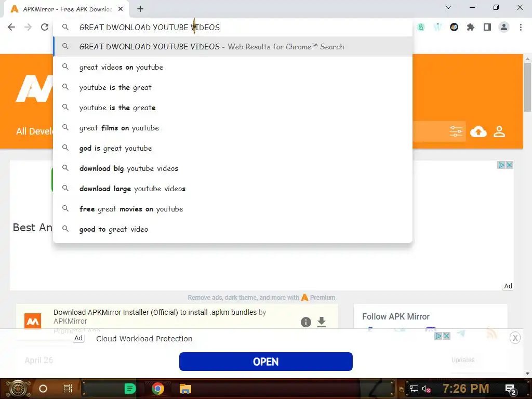Open APKMirror search filter sliders icon
This screenshot has height=399, width=532.
point(456,131)
